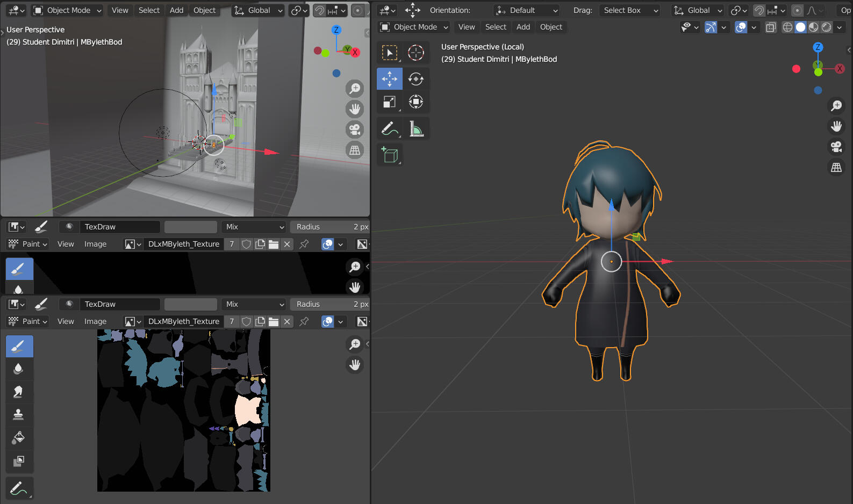Image resolution: width=853 pixels, height=504 pixels.
Task: Pick the Fill bucket tool in the image editor
Action: click(19, 437)
